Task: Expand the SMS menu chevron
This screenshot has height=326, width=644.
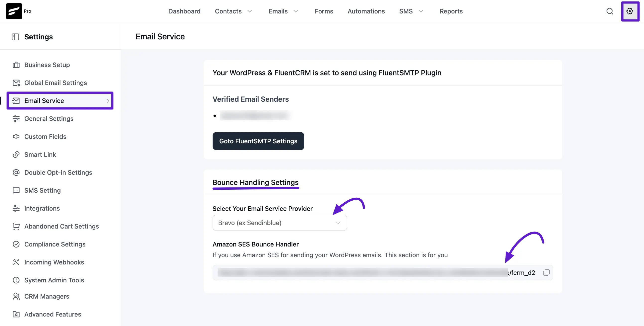Action: [421, 11]
